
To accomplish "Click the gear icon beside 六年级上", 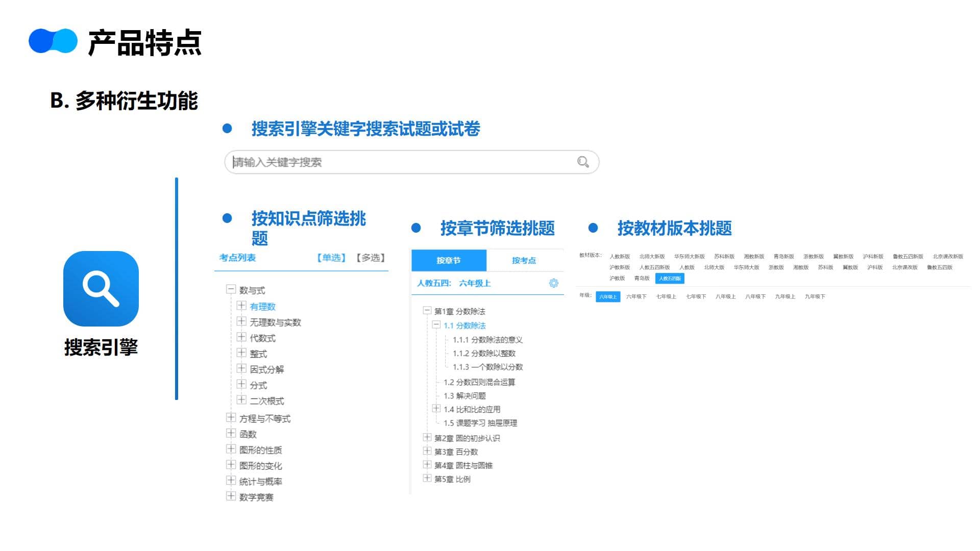I will tap(554, 283).
